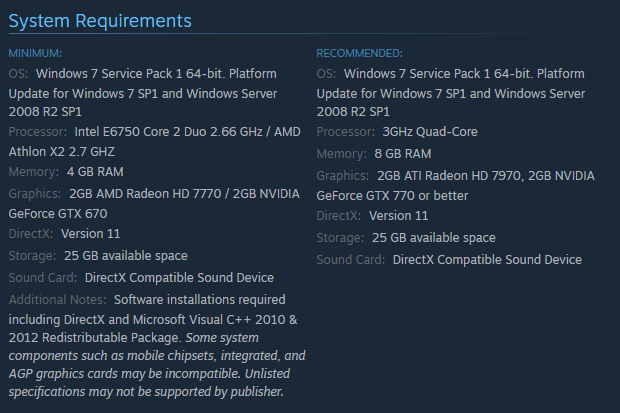Click the System Requirements heading

pos(100,20)
